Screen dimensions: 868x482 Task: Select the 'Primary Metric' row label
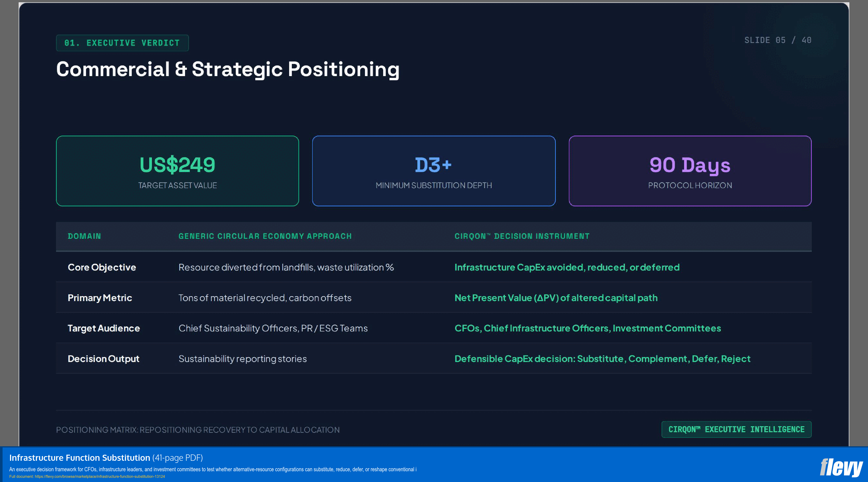pos(100,298)
